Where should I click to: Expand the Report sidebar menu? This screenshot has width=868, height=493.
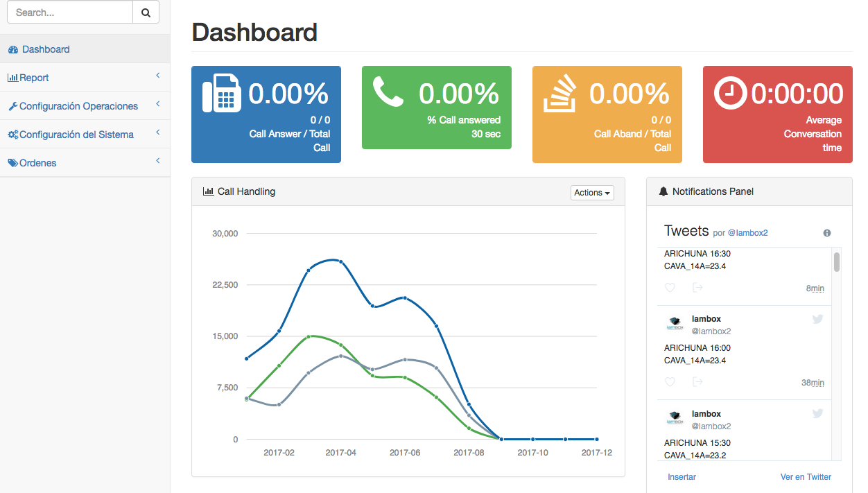[85, 78]
